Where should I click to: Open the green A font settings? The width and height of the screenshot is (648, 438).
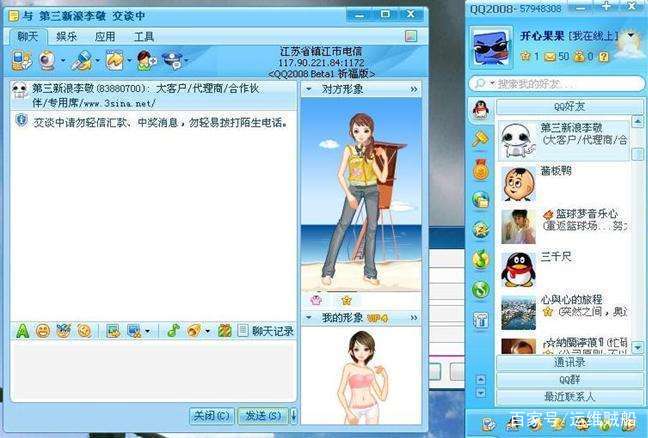coord(22,331)
